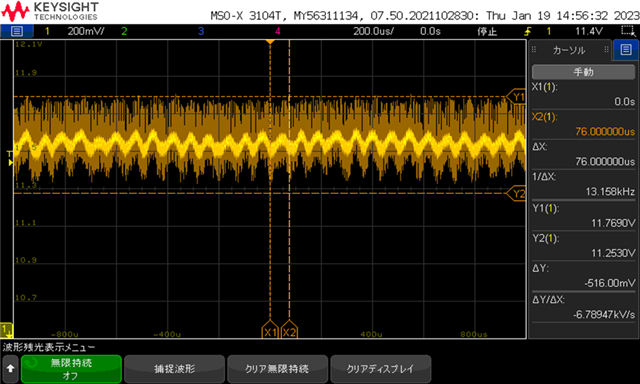Click the back arrow softkey button
This screenshot has width=640, height=384.
click(x=10, y=368)
